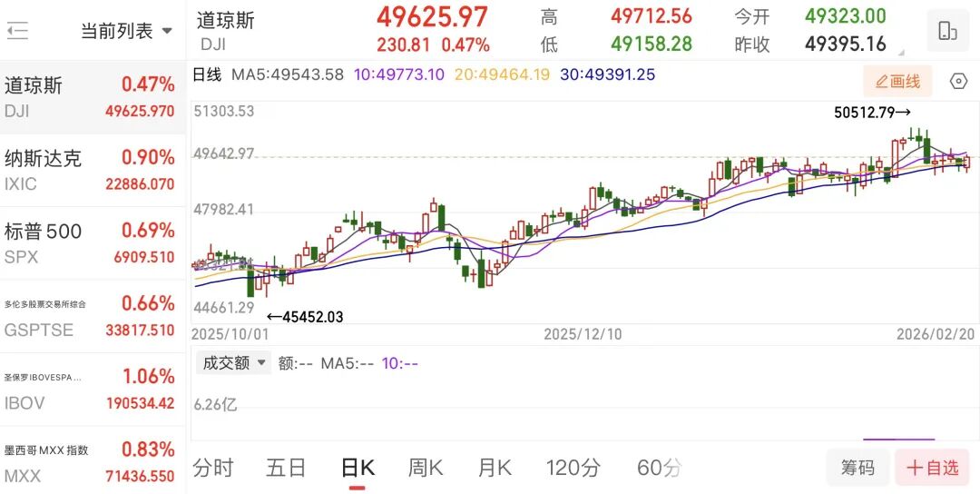This screenshot has height=494, width=980.
Task: Select the 周K weekly chart tab
Action: coord(425,468)
